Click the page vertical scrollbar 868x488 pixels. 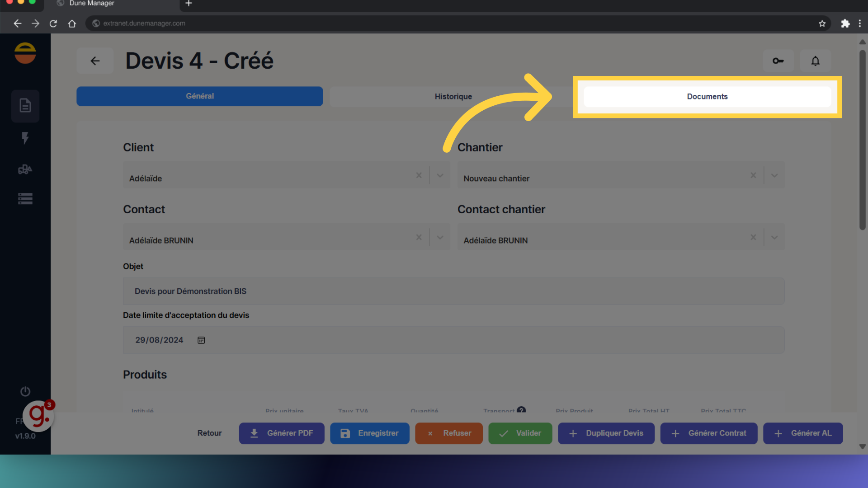(862, 140)
